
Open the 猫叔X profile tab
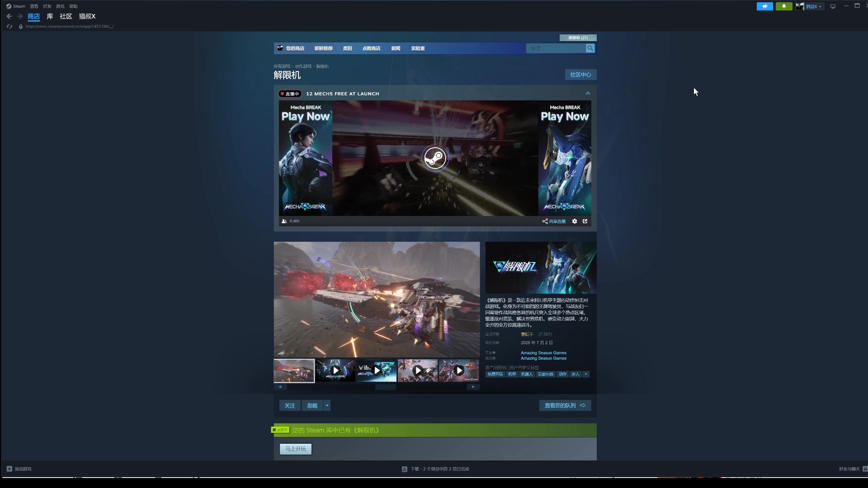click(x=87, y=16)
